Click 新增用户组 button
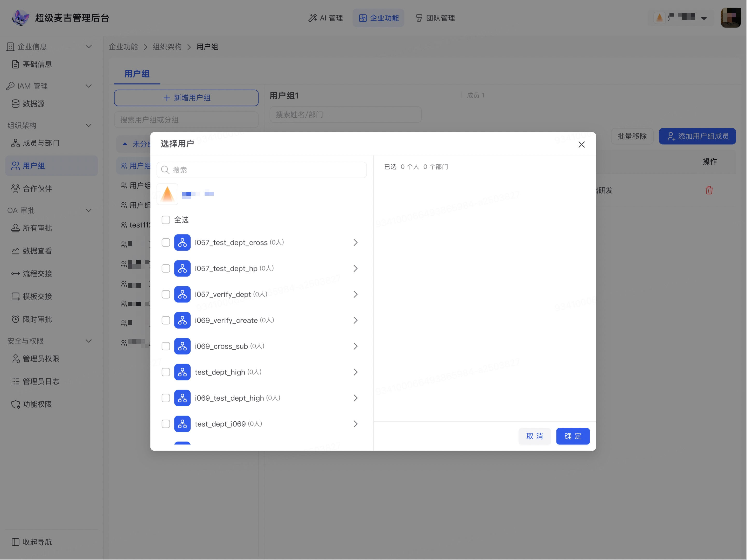 tap(186, 98)
